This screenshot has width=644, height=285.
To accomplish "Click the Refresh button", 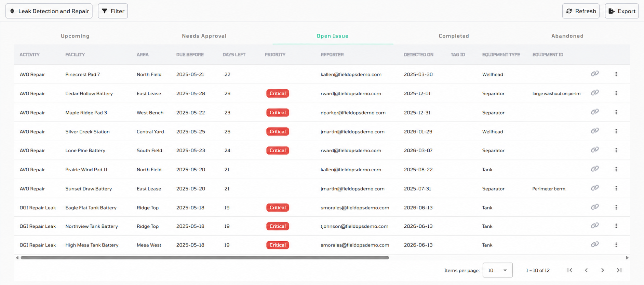I will click(581, 11).
